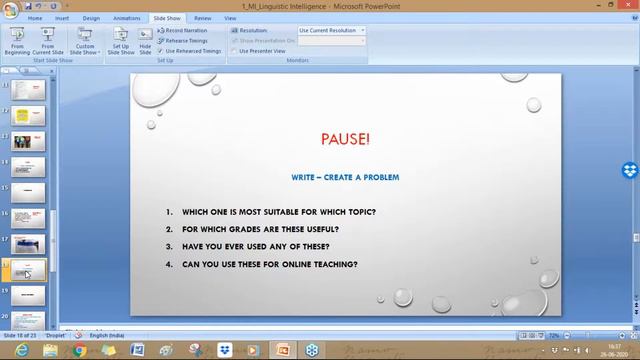Start Rehearse Timings

(x=182, y=41)
